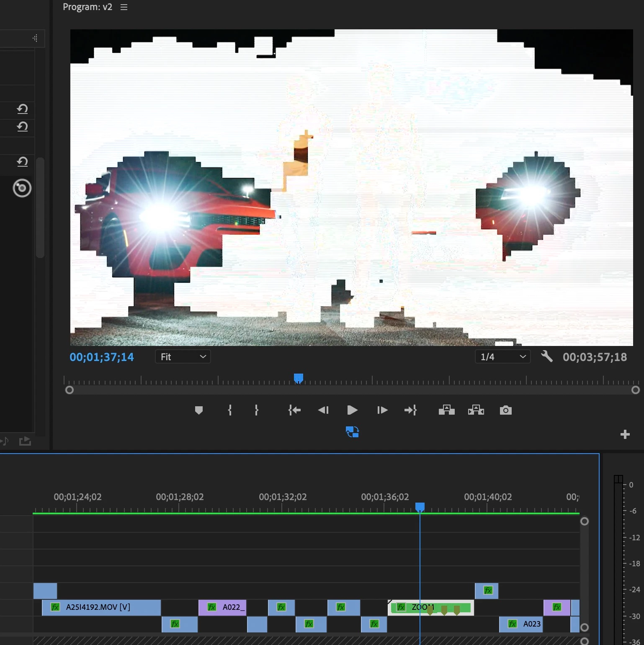Click the first reset parameter arrow
The image size is (644, 645).
point(22,109)
